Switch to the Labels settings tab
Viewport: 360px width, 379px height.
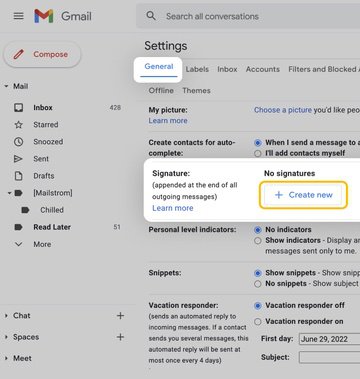click(x=197, y=69)
